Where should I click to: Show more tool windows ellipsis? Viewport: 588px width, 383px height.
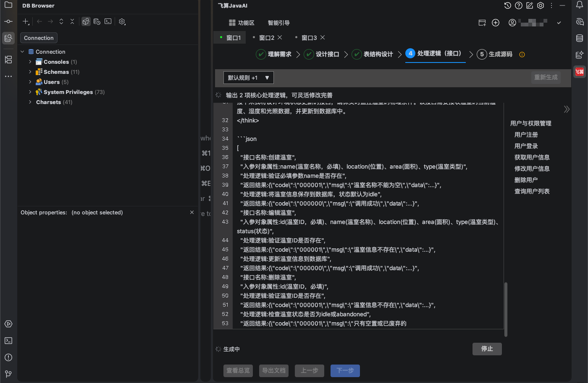point(8,76)
